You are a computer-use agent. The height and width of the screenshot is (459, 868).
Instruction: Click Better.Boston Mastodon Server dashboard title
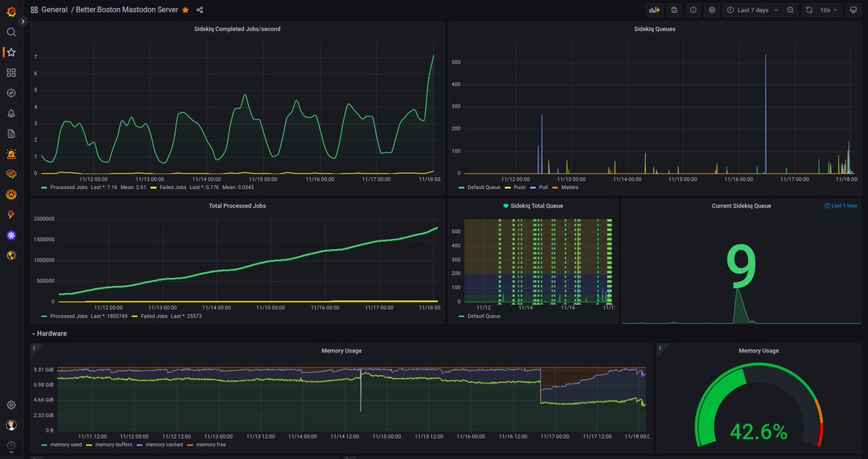pos(127,10)
